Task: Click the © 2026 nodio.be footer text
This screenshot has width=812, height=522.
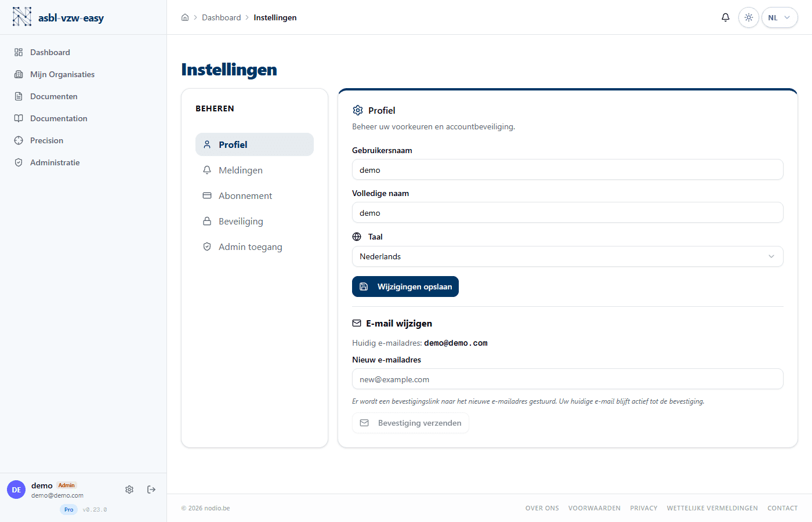Action: tap(206, 508)
